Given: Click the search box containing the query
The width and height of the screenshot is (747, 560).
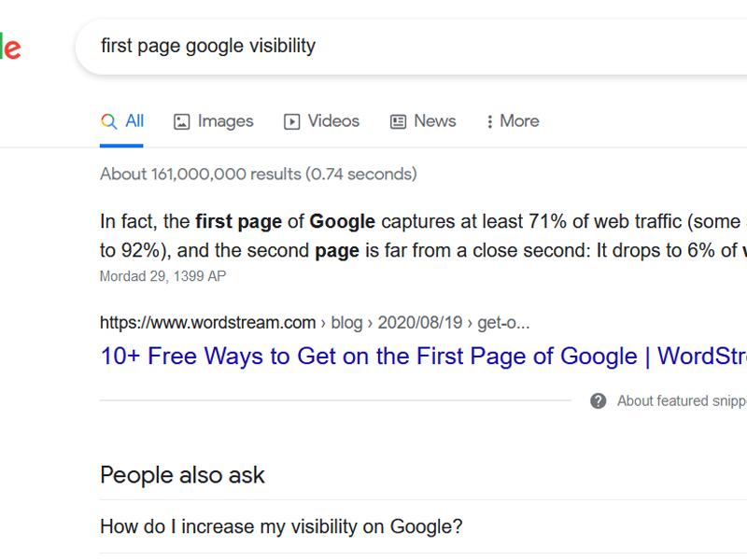Looking at the screenshot, I should pos(373,46).
